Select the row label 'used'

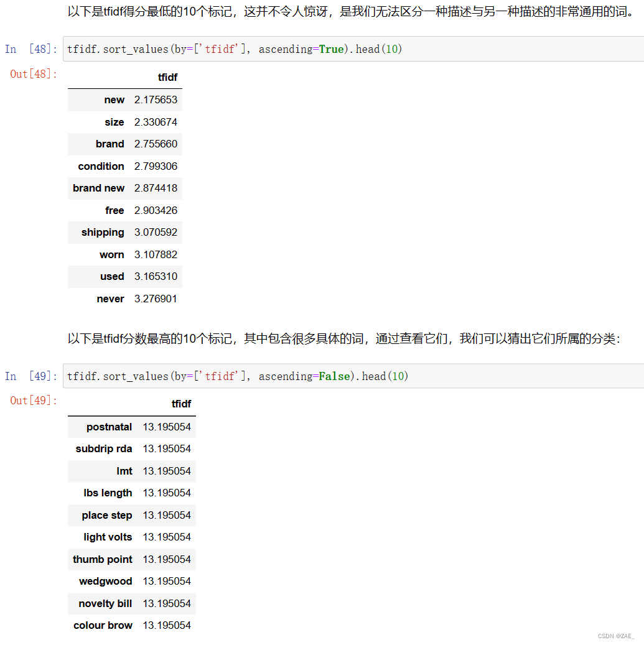(112, 276)
